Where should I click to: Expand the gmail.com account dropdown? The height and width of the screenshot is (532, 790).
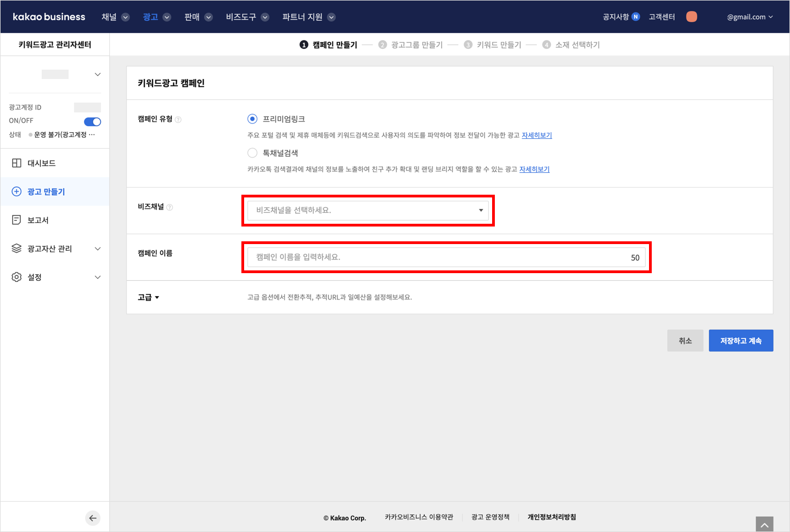pos(750,17)
